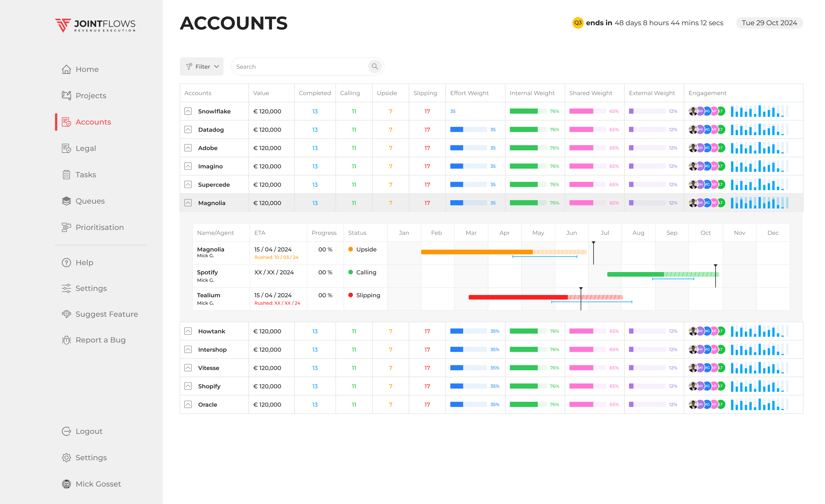Collapse the Magnolia account row
This screenshot has height=504, width=825.
pos(188,203)
